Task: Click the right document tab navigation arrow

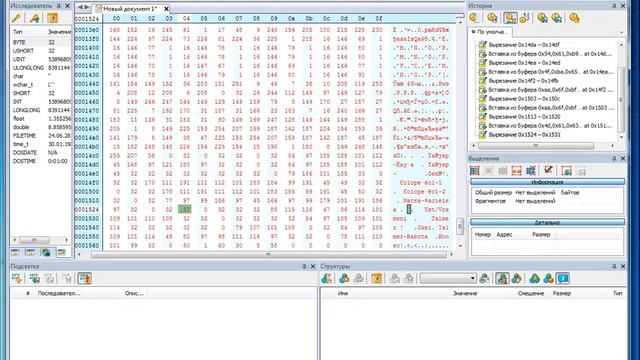Action: click(87, 7)
